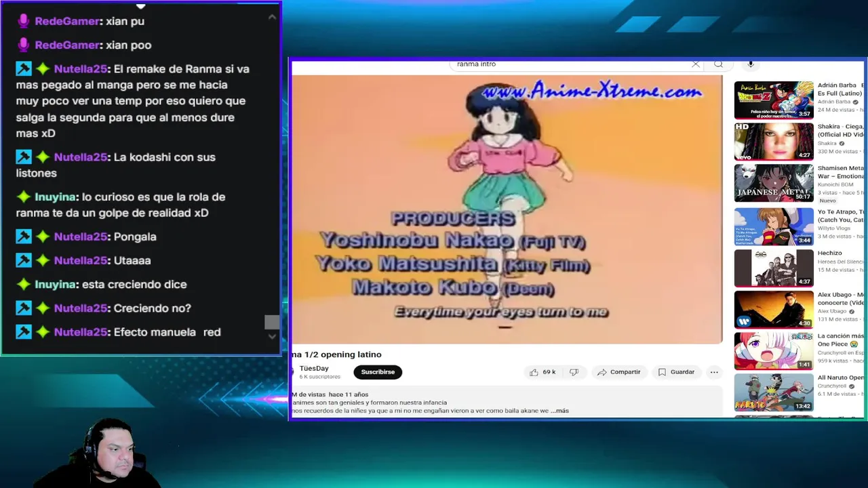Open the "All Naruto Open" video title link

coord(841,378)
